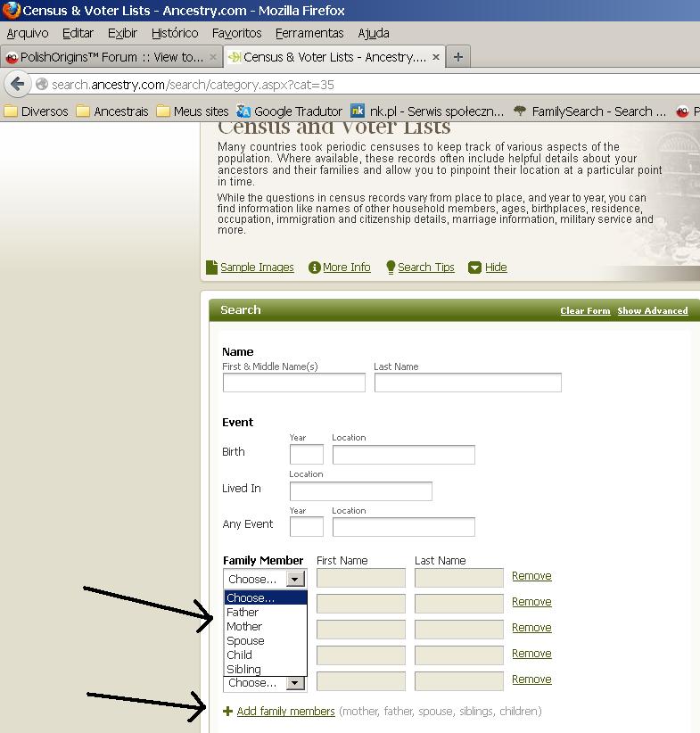Close the PolishOrigins Forum tab
700x733 pixels.
(213, 57)
